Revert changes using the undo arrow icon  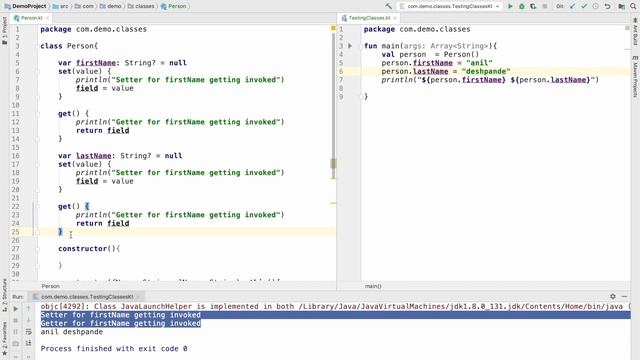click(x=607, y=6)
